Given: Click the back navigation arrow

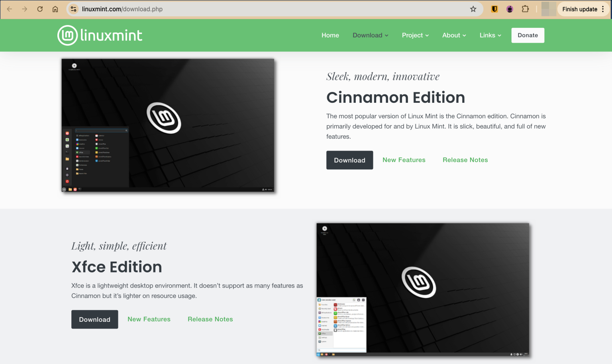Looking at the screenshot, I should tap(9, 9).
